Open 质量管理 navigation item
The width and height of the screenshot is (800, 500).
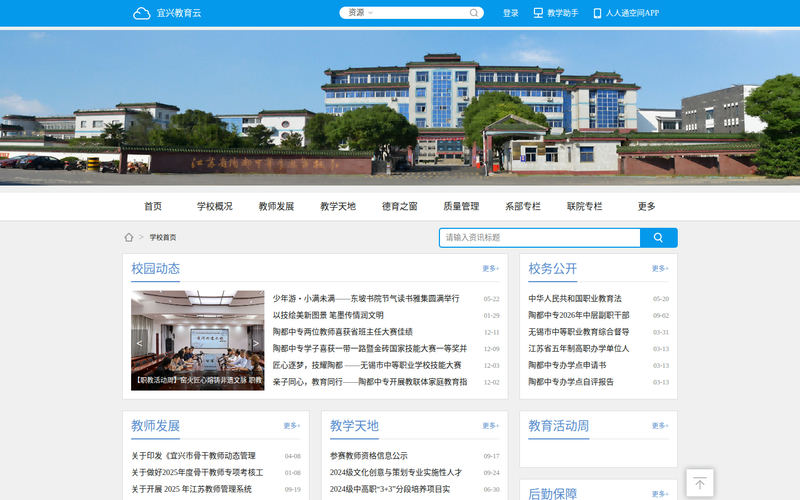(461, 206)
